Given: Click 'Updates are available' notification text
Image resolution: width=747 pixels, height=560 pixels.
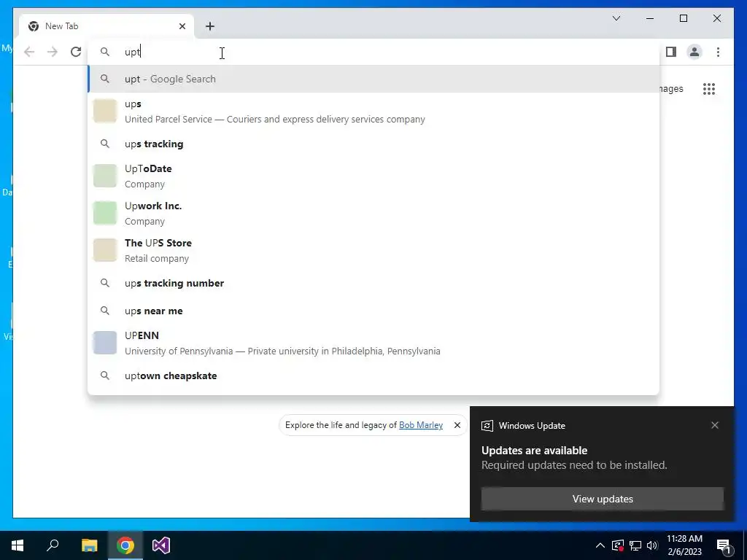Looking at the screenshot, I should pos(534,451).
